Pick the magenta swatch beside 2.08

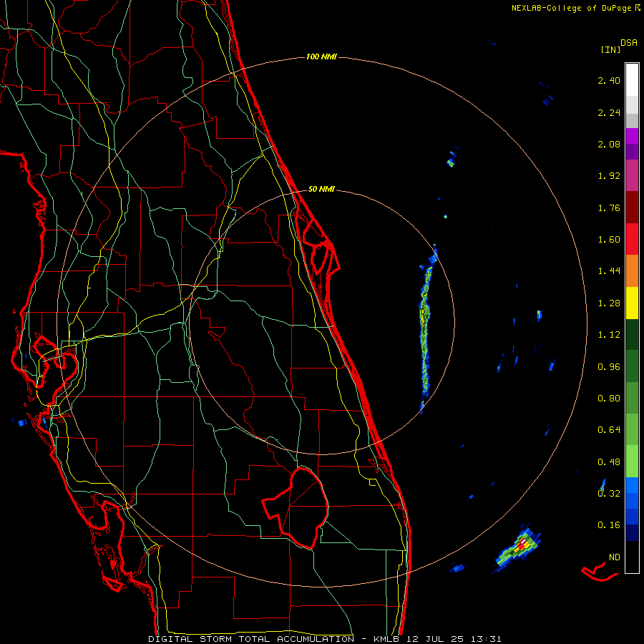click(632, 136)
